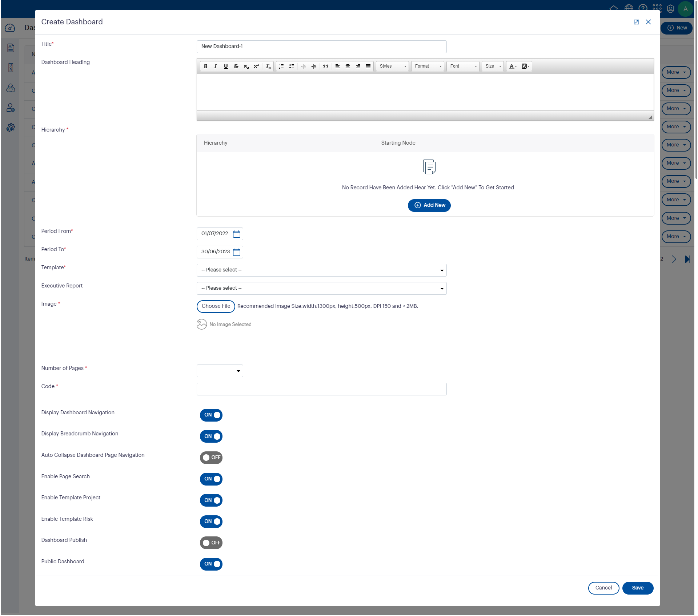
Task: Toggle Bold formatting in heading editor
Action: (205, 66)
